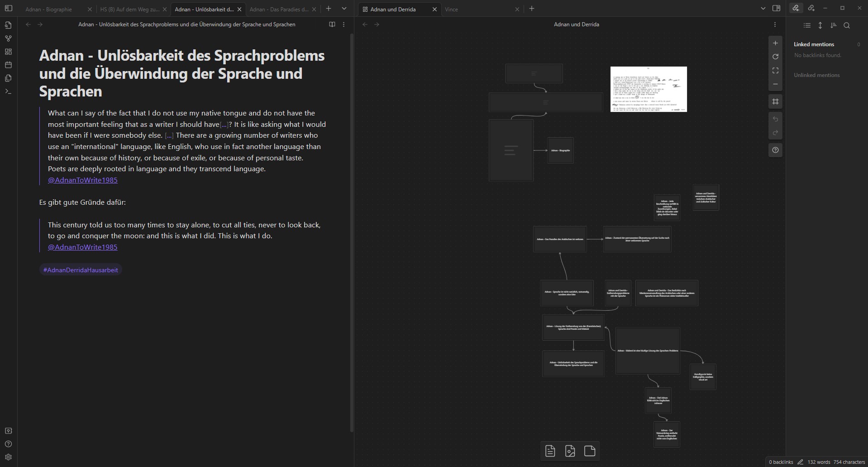Toggle the left sidebar
This screenshot has height=467, width=868.
coord(8,8)
